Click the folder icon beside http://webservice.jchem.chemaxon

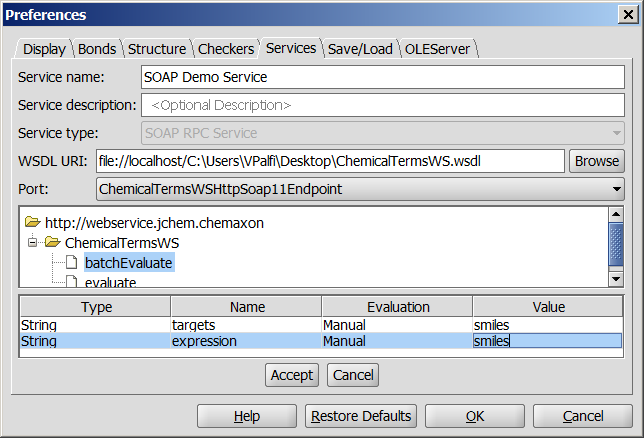pyautogui.click(x=33, y=223)
